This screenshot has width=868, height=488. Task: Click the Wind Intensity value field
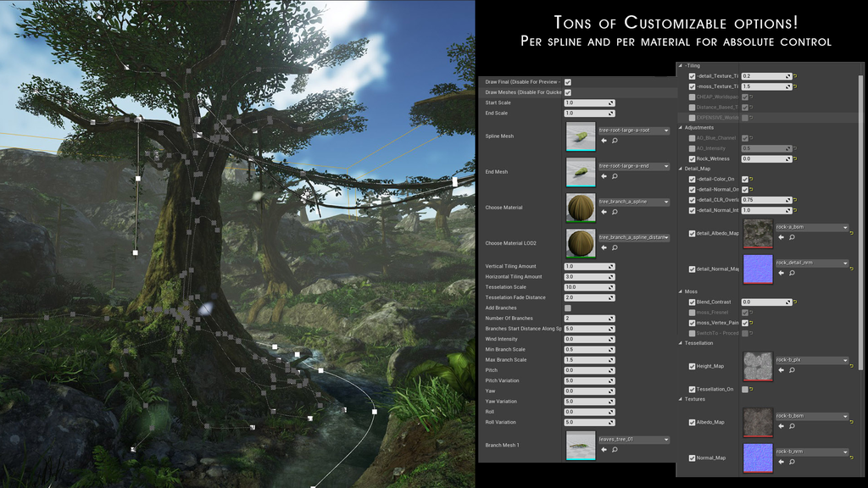point(590,339)
